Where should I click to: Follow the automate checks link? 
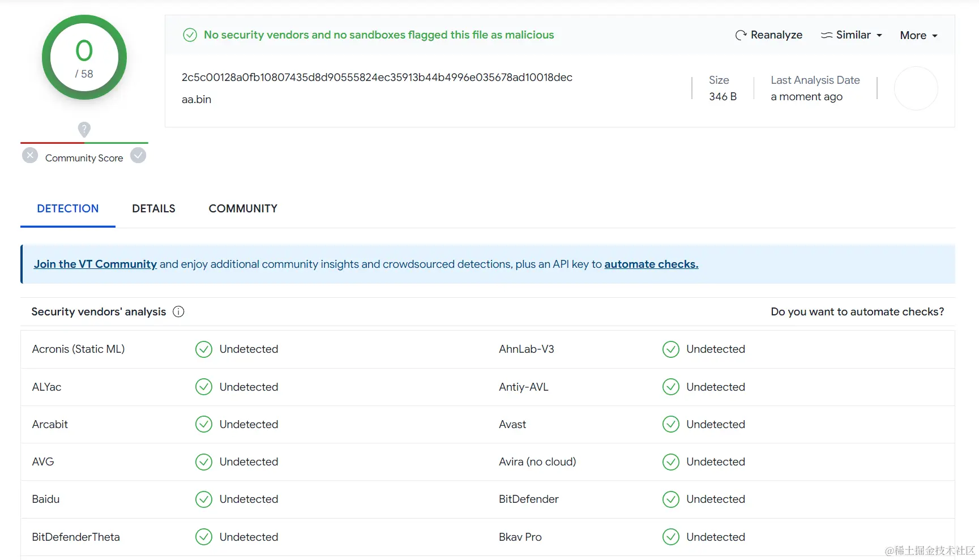(651, 264)
